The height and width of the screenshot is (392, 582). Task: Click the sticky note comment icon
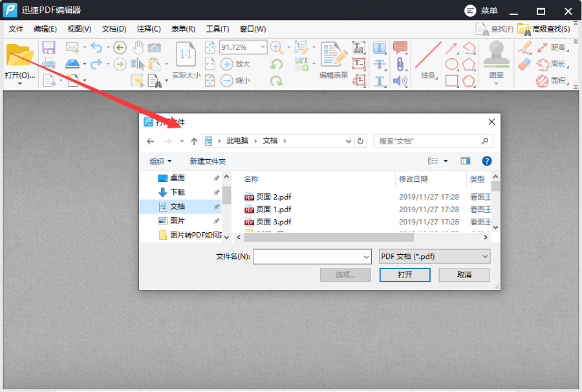pos(400,47)
